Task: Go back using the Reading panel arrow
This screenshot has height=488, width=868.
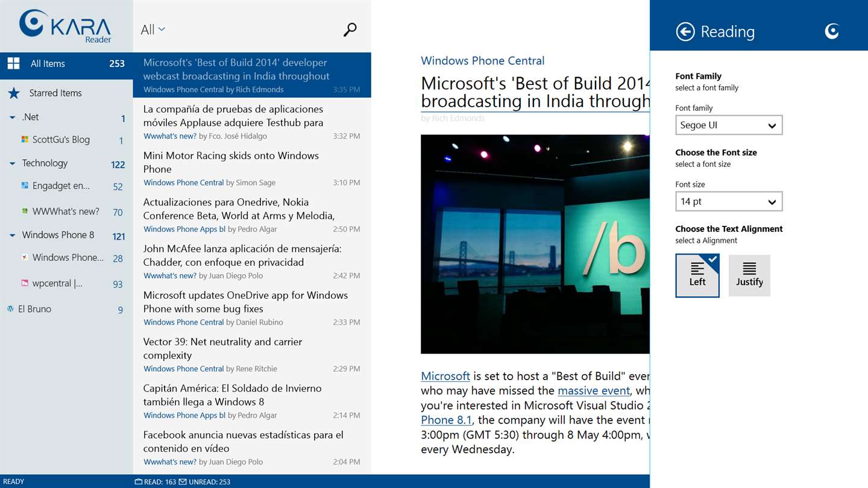Action: click(685, 31)
